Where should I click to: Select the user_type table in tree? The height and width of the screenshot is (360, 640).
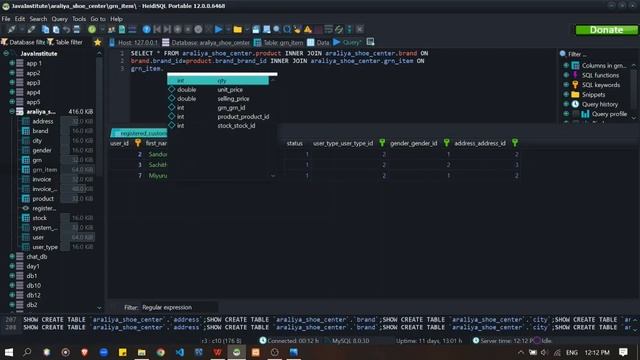pos(45,247)
